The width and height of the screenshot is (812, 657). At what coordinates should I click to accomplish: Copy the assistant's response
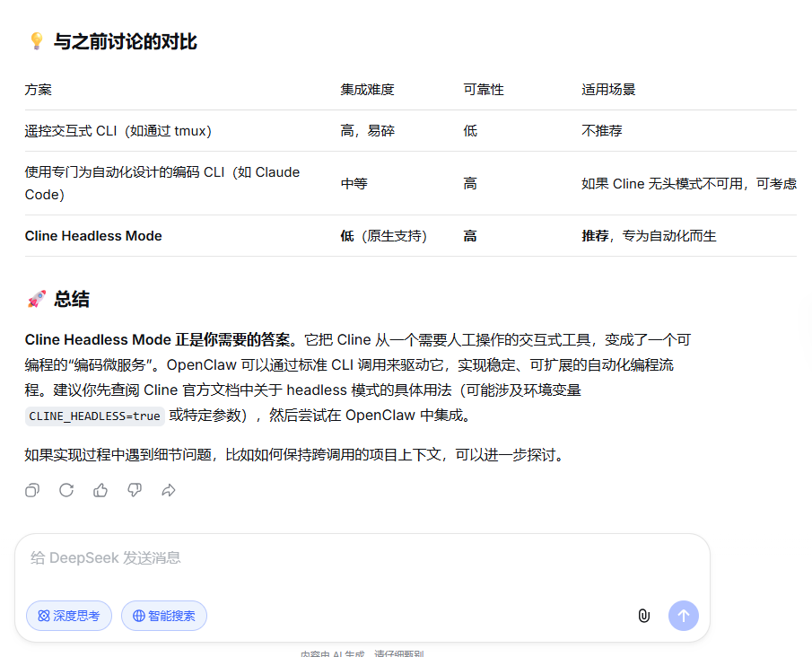click(x=32, y=490)
